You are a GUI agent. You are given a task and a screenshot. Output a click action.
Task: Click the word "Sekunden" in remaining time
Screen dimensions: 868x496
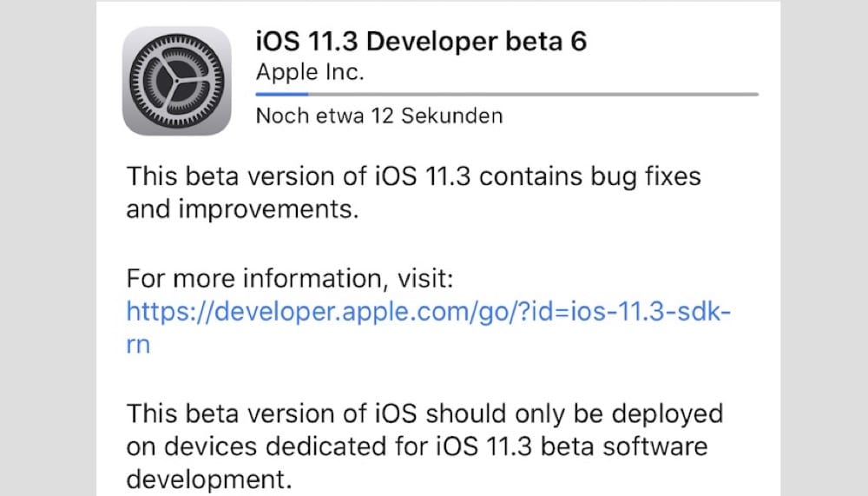coord(451,116)
